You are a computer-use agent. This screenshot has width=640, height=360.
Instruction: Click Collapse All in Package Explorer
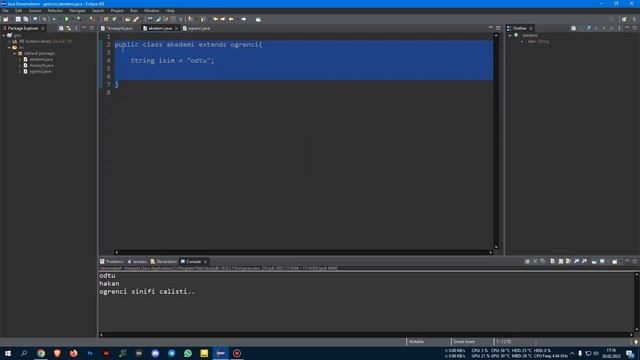[x=61, y=28]
